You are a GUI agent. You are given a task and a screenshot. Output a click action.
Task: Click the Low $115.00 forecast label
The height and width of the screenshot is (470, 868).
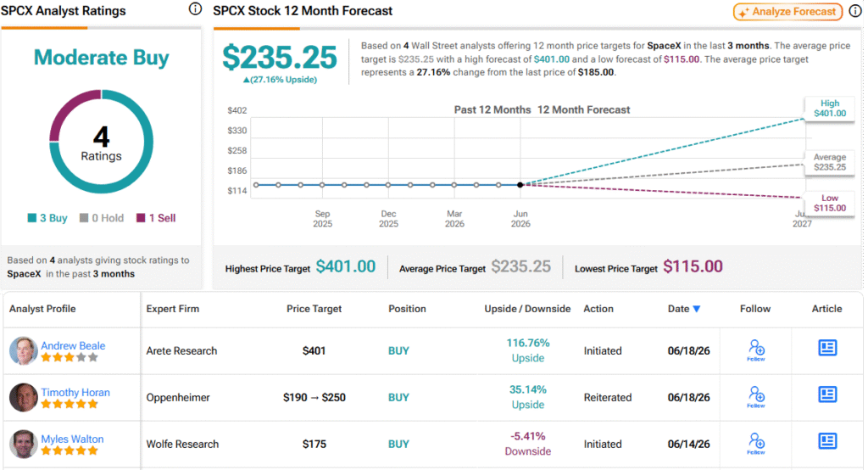830,203
